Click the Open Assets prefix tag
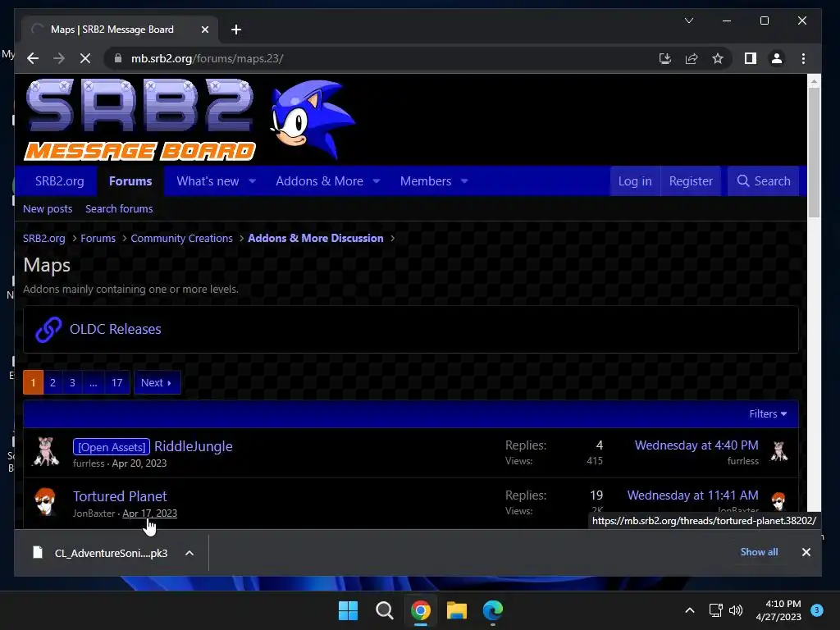 112,447
